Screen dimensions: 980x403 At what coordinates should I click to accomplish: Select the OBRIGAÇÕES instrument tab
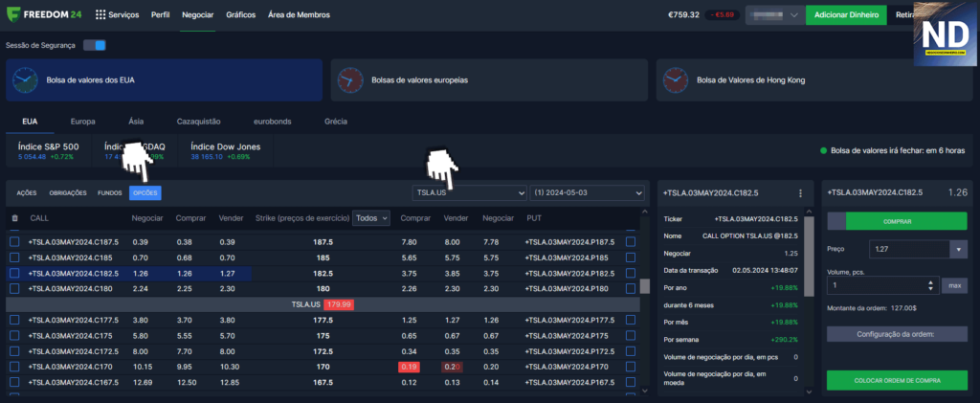[68, 193]
